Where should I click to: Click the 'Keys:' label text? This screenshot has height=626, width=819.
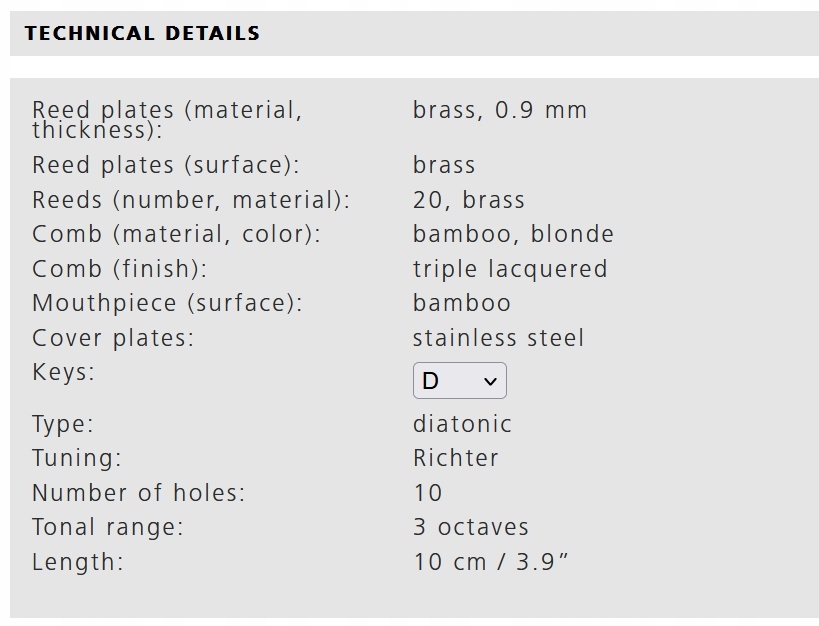(x=63, y=372)
